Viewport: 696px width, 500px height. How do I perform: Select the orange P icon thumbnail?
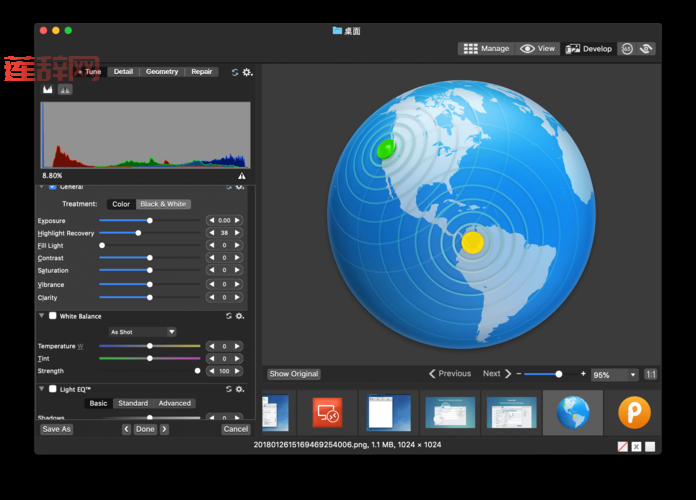[633, 412]
